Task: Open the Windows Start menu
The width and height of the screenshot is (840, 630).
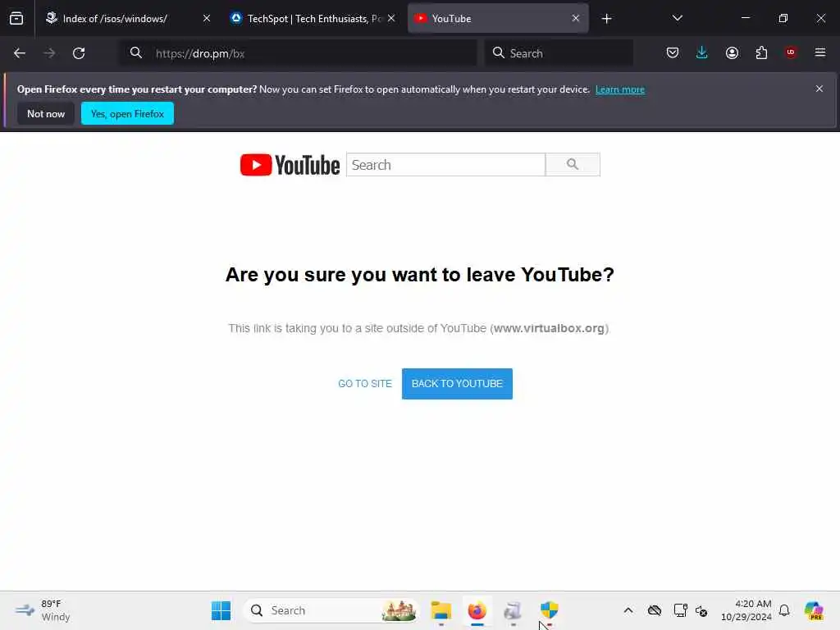Action: click(221, 610)
